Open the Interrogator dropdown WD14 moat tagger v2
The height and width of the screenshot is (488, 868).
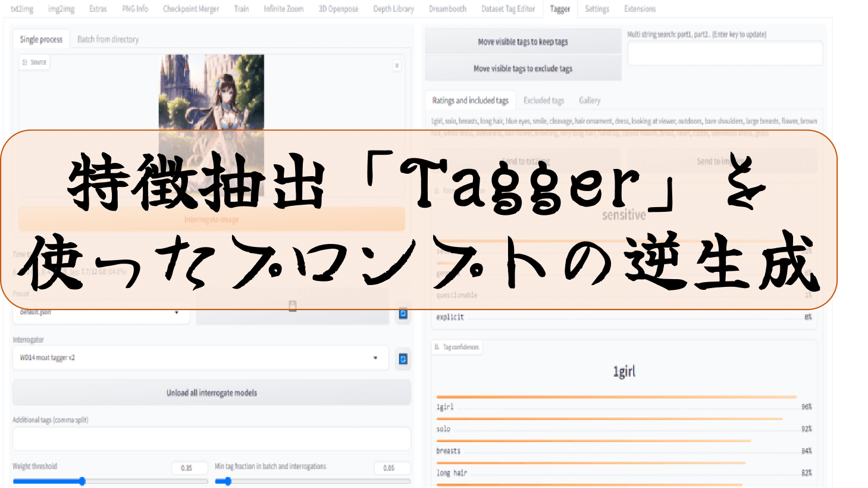click(200, 358)
